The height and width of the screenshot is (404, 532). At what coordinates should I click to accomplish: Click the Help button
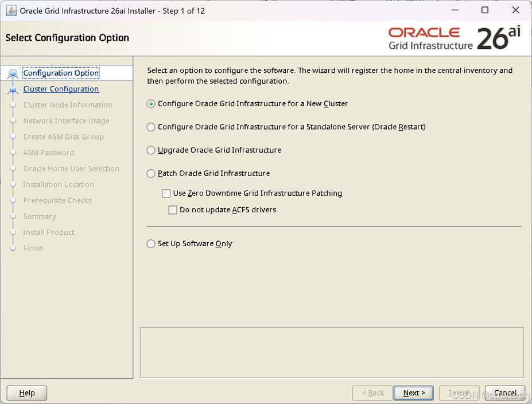27,393
